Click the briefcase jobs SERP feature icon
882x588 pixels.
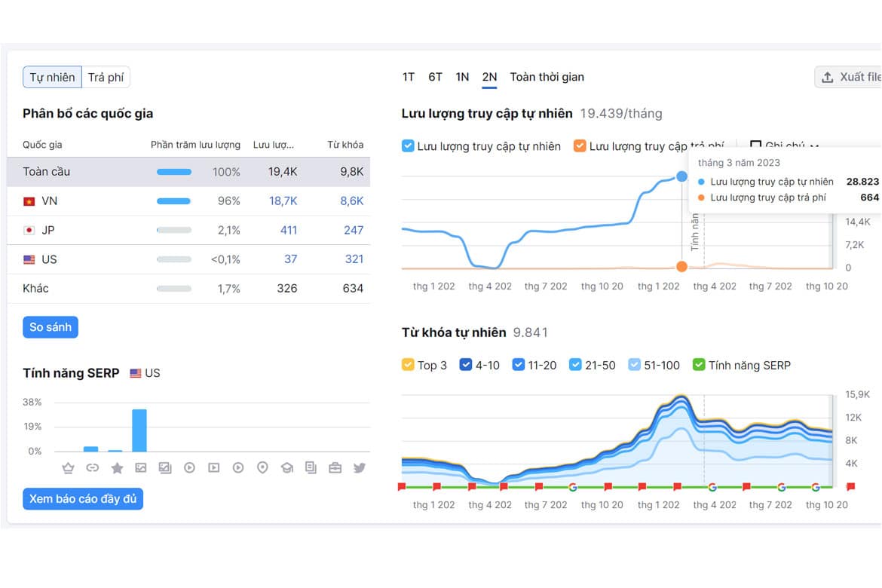tap(335, 467)
